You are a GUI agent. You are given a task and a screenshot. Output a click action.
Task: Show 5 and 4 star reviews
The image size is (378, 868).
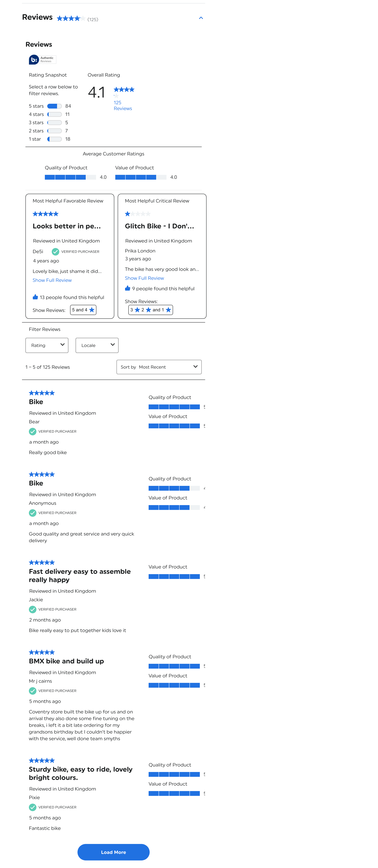coord(83,310)
